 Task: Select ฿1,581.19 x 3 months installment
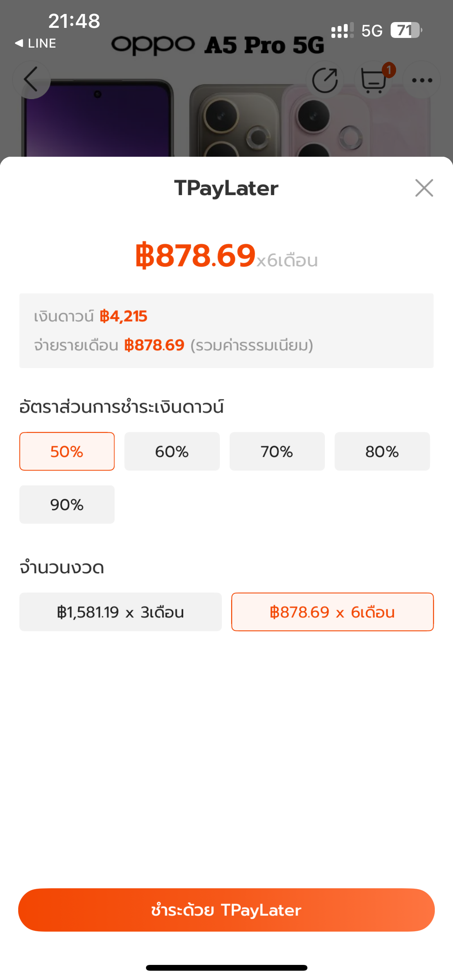[120, 612]
